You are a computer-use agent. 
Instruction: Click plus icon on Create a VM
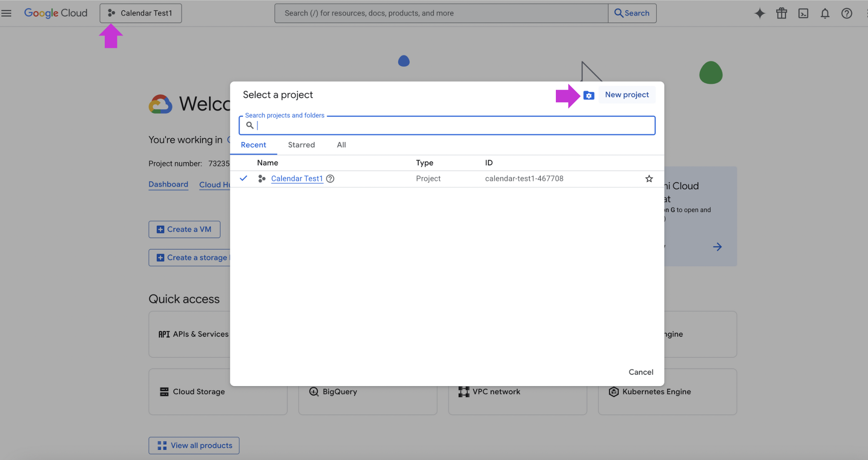coord(160,229)
